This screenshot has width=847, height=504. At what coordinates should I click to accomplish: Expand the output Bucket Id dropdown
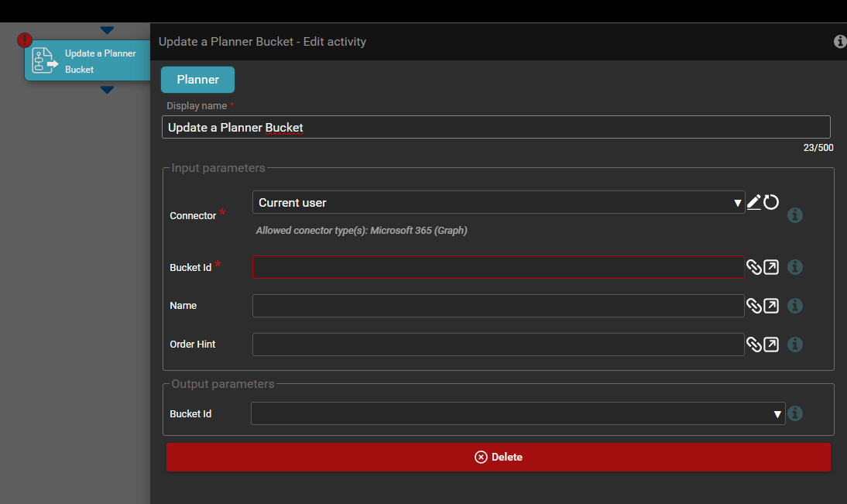(518, 414)
